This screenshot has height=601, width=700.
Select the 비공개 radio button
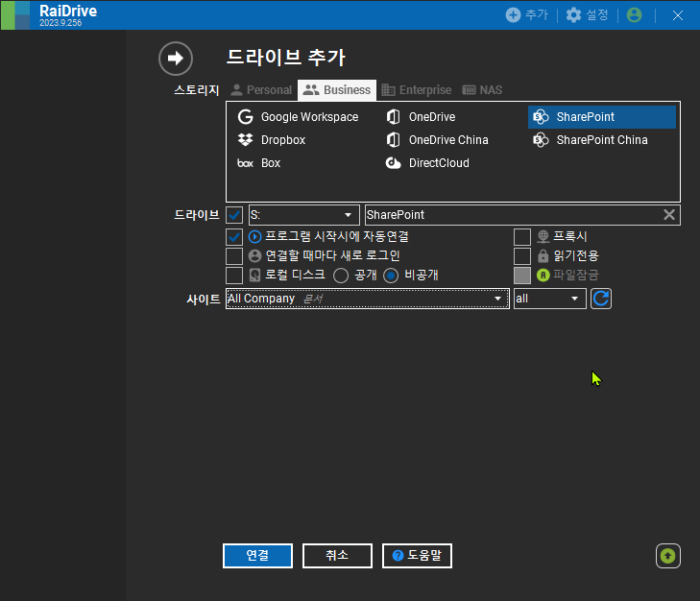(x=391, y=276)
